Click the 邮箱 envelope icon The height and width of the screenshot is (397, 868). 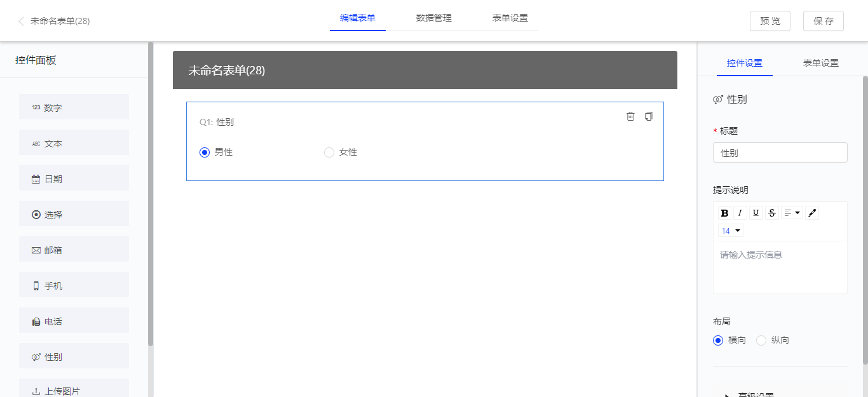pos(36,250)
